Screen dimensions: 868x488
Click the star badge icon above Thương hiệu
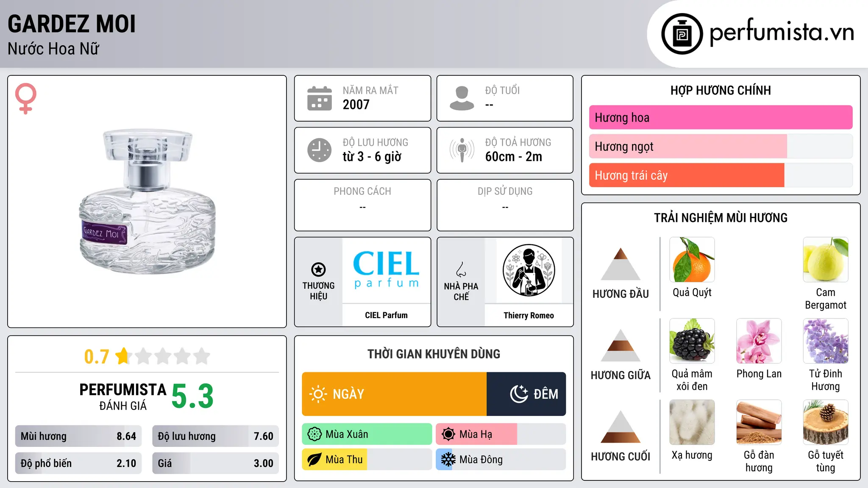[318, 269]
